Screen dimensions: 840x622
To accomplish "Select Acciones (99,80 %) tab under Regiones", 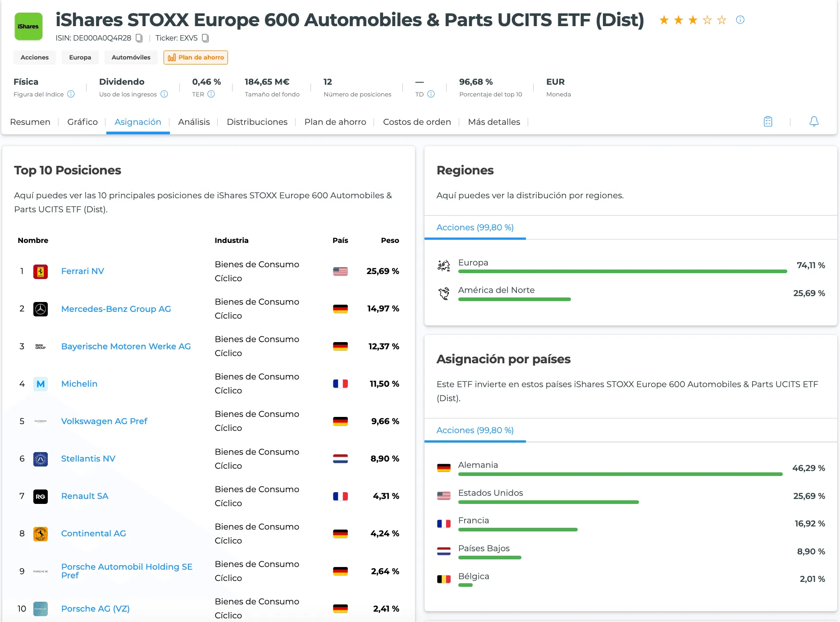I will [x=475, y=228].
